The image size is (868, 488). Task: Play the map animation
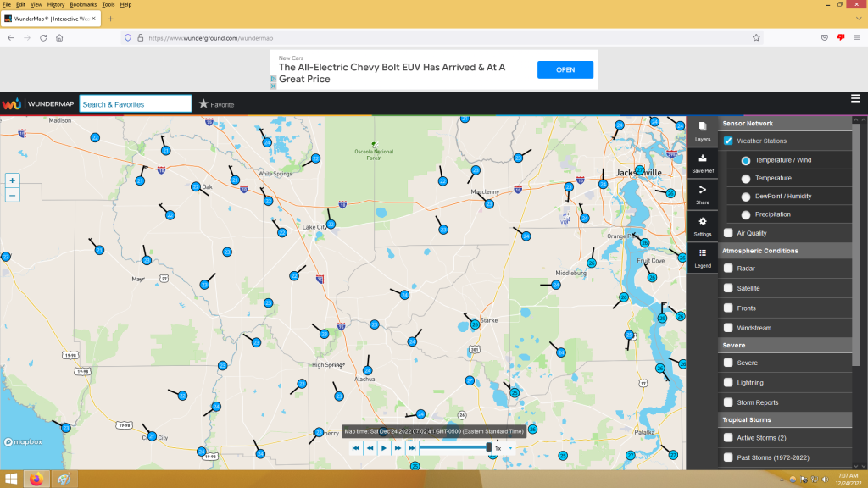(384, 448)
